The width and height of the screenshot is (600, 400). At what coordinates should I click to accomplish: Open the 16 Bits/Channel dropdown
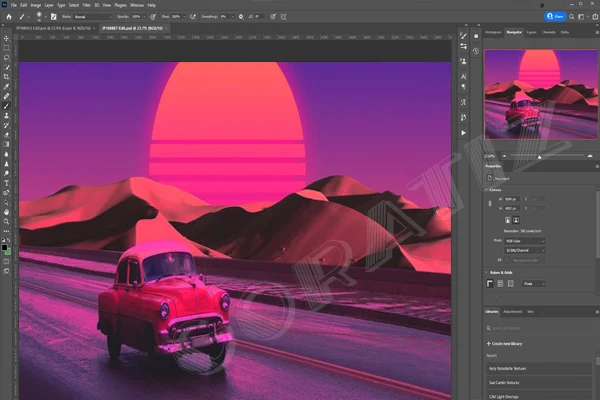pos(525,250)
